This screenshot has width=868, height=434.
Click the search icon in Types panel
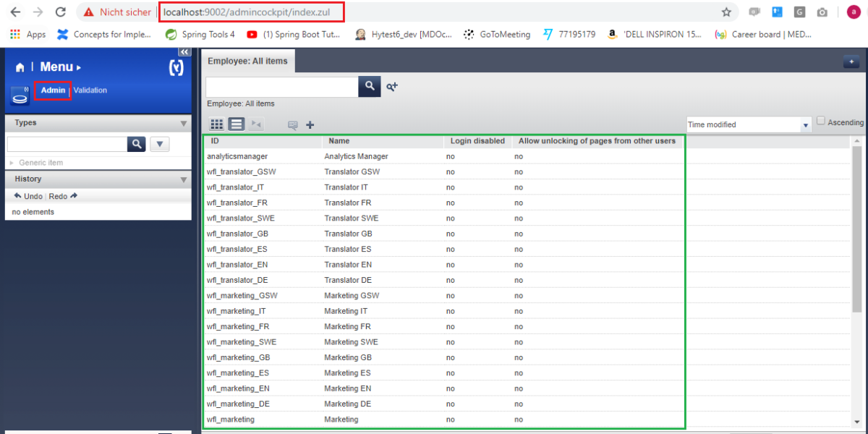(136, 144)
